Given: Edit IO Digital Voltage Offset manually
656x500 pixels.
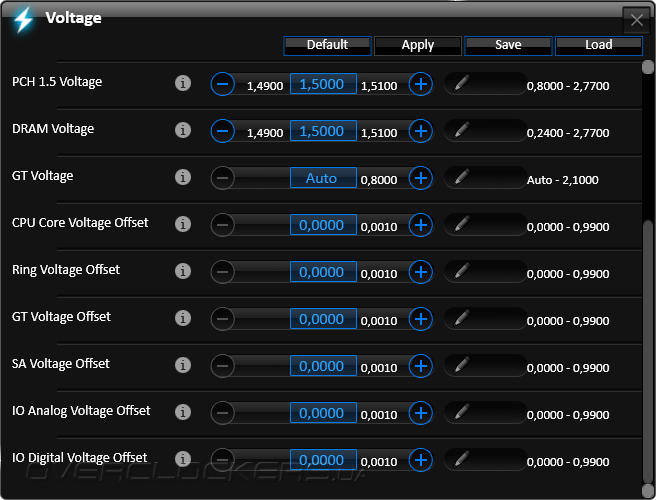Looking at the screenshot, I should 462,459.
